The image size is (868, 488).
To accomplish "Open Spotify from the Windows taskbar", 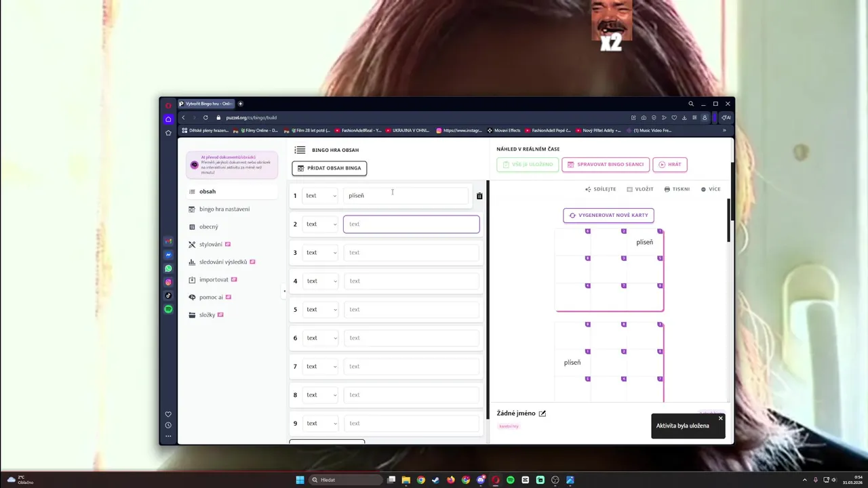I will click(x=511, y=480).
